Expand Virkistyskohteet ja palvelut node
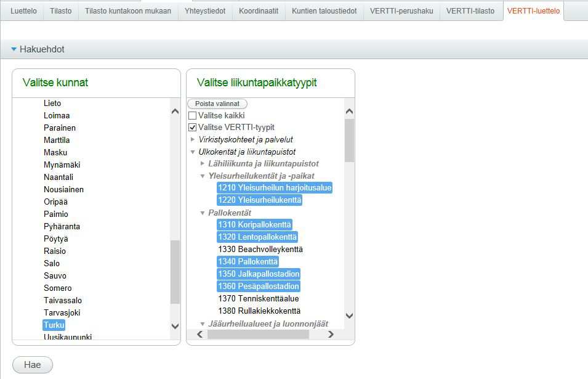Image resolution: width=588 pixels, height=379 pixels. pos(193,140)
